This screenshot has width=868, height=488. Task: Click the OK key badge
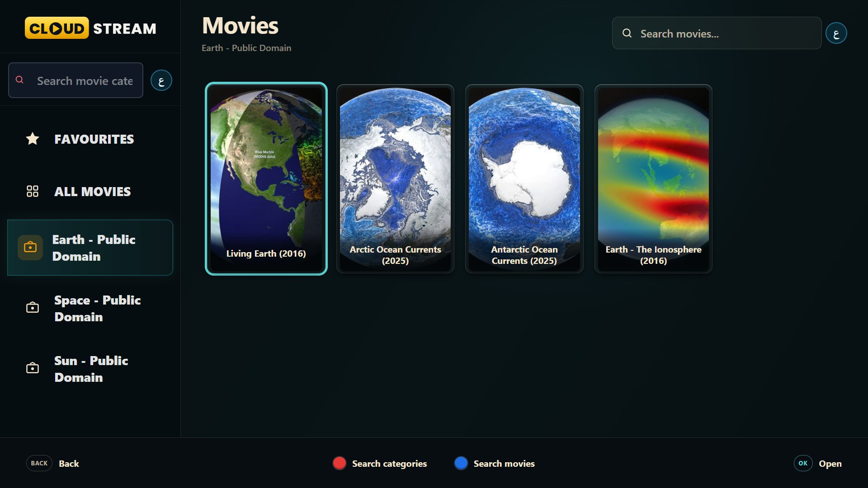coord(803,463)
